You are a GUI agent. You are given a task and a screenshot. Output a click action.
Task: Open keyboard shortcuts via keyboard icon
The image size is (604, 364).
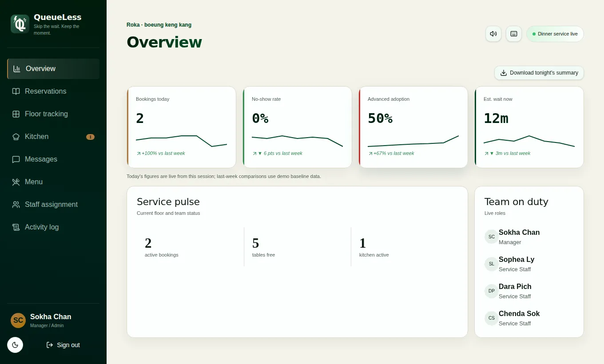click(x=514, y=34)
